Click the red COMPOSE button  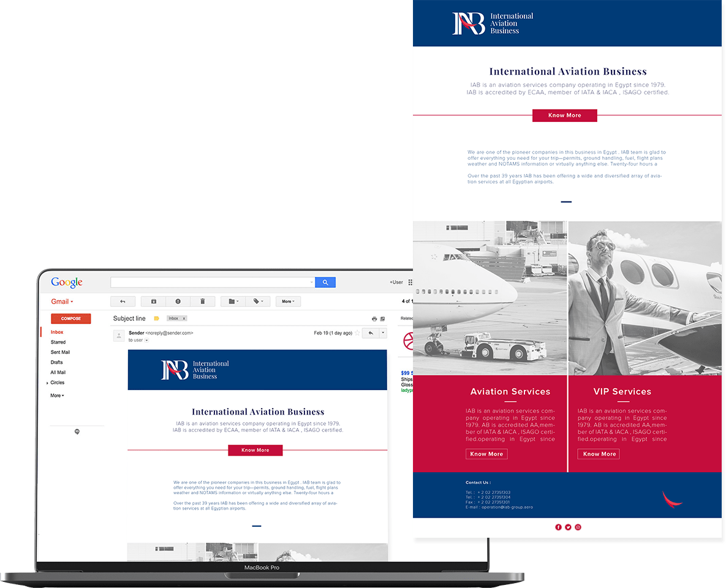pos(70,318)
